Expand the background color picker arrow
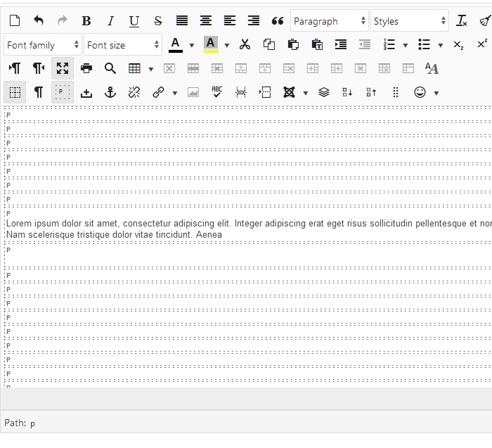This screenshot has width=492, height=448. pos(227,45)
